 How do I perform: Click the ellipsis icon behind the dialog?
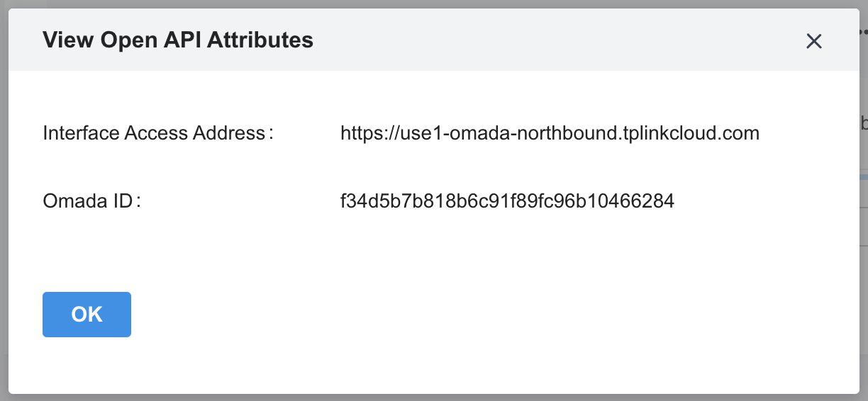[864, 33]
